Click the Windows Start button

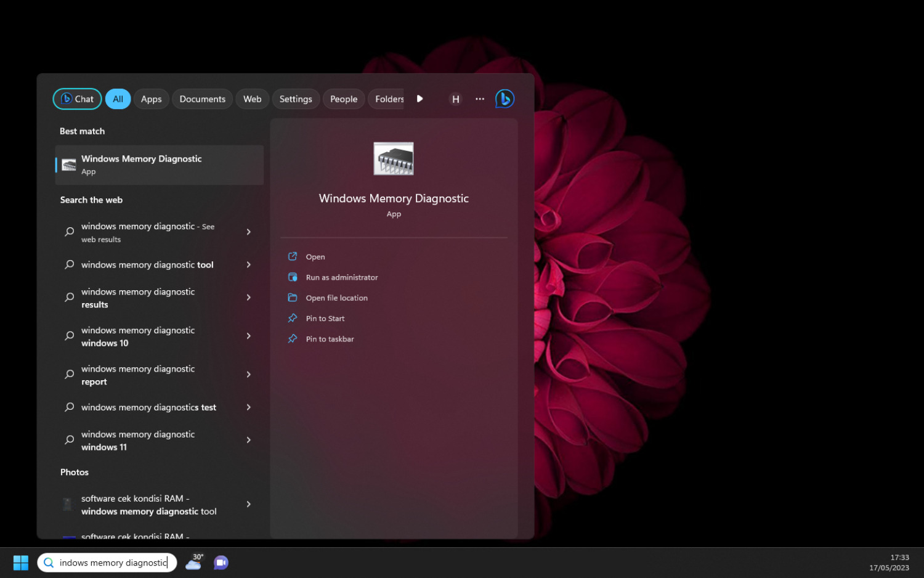[20, 562]
